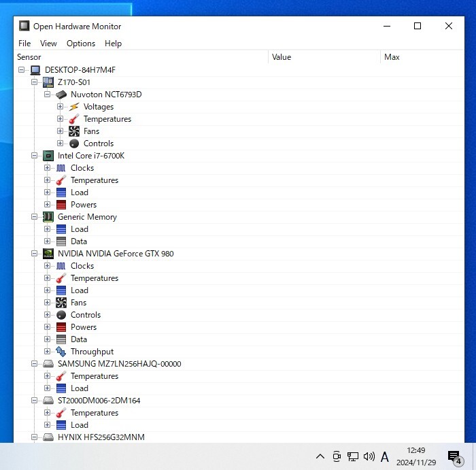Click the blue Load icon under Generic Memory

point(61,229)
